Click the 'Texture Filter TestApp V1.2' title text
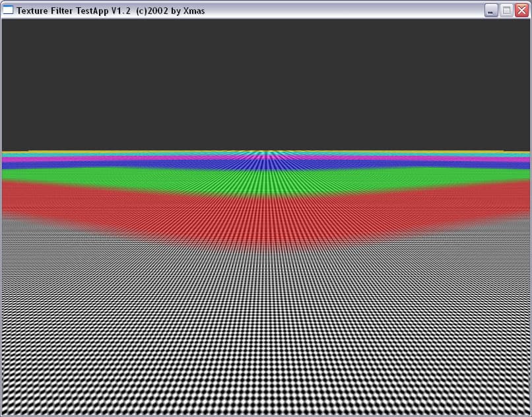 pyautogui.click(x=74, y=11)
